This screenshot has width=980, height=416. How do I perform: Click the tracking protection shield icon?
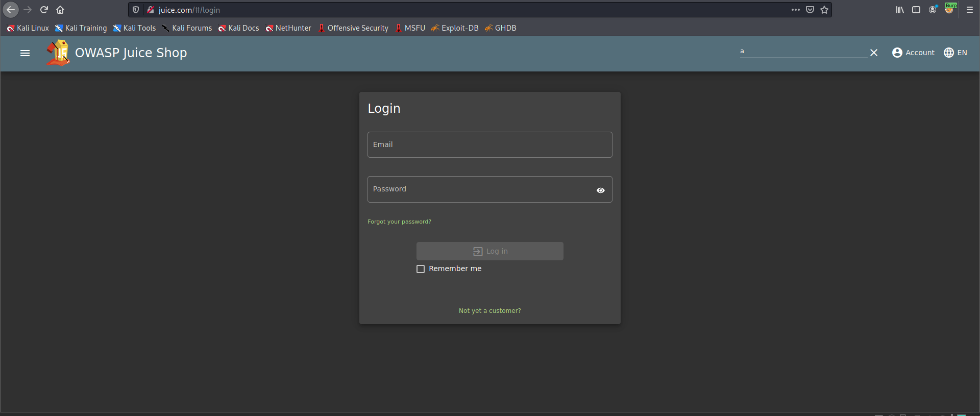[x=136, y=10]
